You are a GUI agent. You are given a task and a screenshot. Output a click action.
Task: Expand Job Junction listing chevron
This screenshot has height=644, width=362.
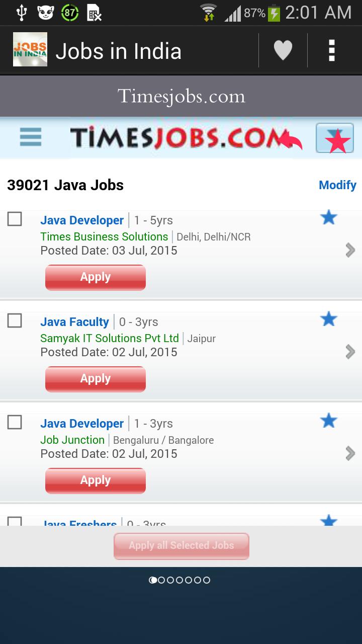click(350, 453)
